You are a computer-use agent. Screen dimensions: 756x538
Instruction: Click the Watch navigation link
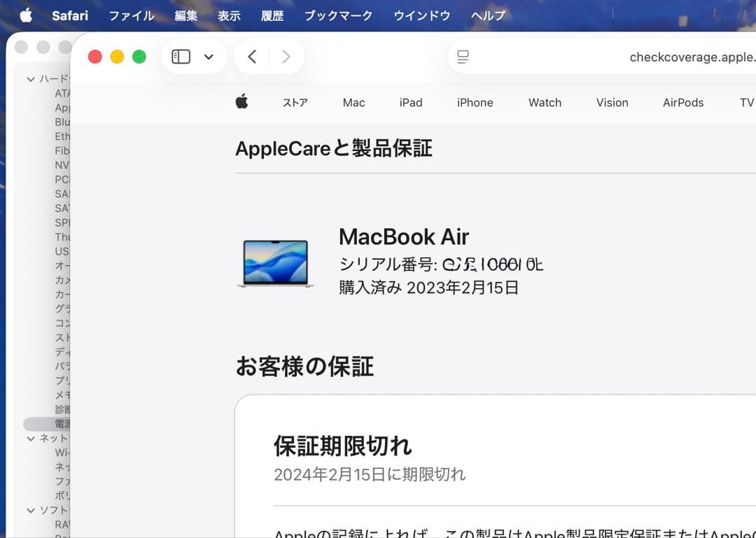click(545, 102)
